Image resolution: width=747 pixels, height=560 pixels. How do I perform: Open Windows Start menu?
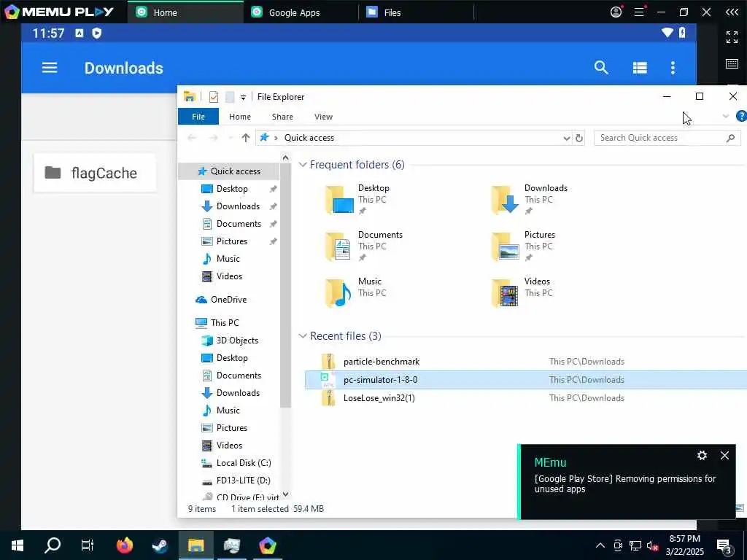[18, 545]
